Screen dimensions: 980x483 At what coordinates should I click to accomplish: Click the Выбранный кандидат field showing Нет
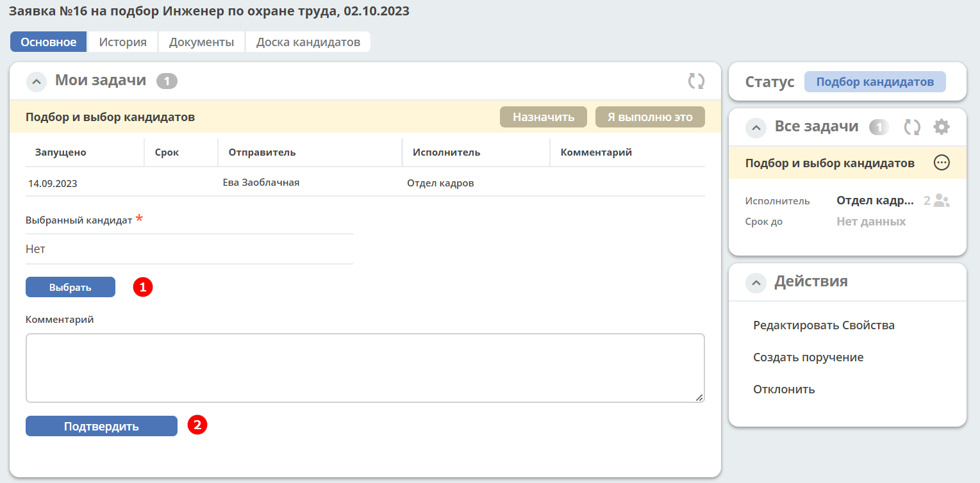coord(189,249)
